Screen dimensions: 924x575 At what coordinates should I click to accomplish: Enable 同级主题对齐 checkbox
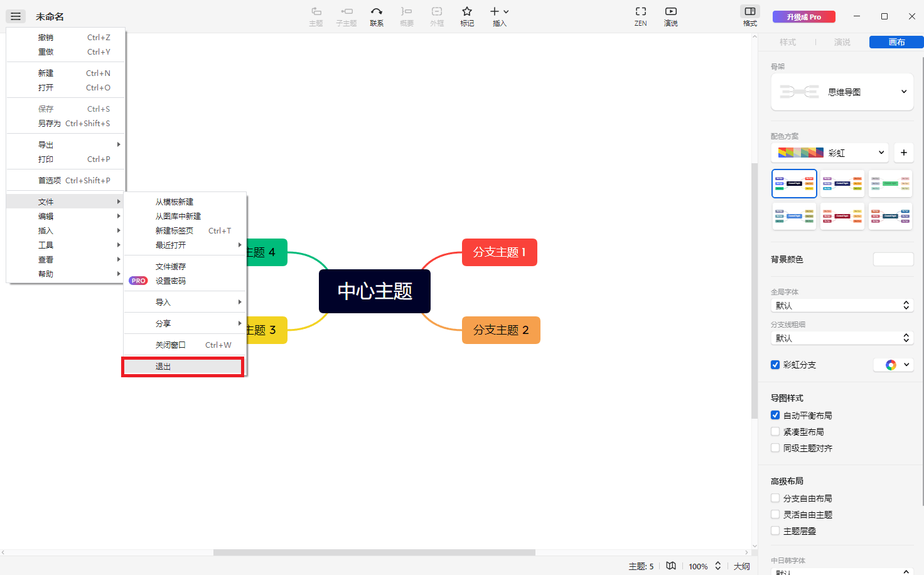point(775,448)
